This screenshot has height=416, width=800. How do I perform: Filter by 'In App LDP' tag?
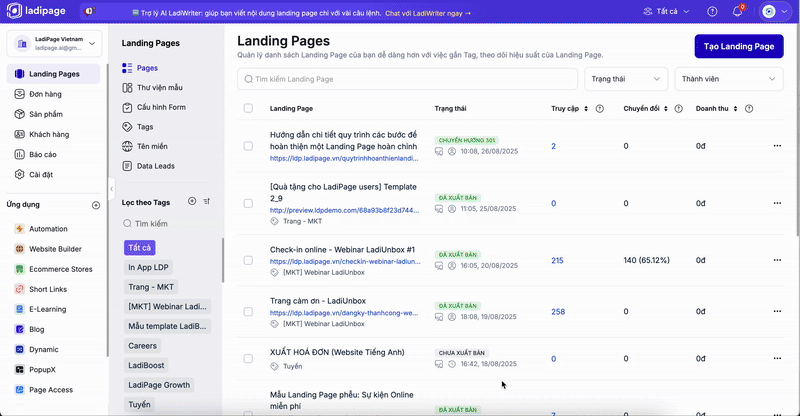click(x=148, y=267)
